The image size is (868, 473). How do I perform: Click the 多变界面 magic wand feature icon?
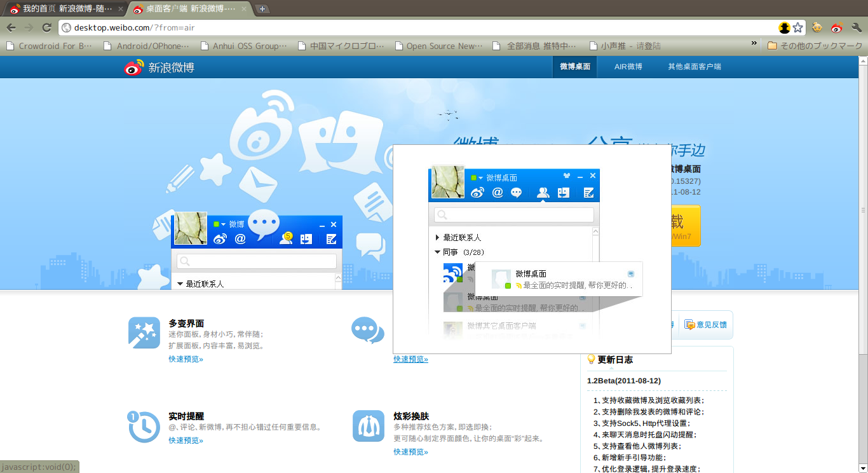click(x=144, y=332)
